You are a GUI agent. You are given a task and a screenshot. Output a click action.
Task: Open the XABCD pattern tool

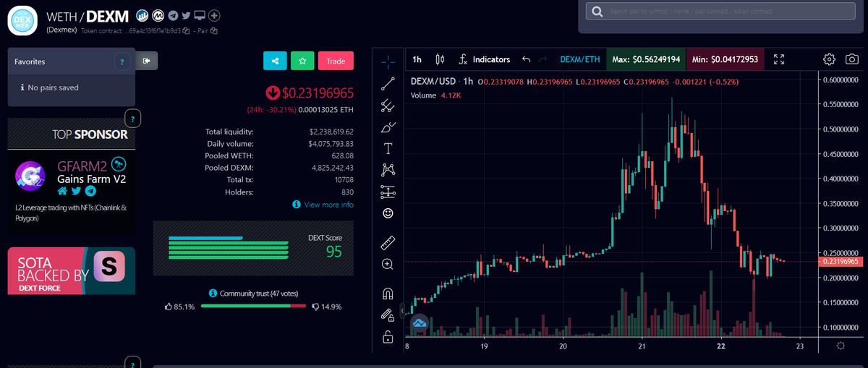[x=388, y=170]
